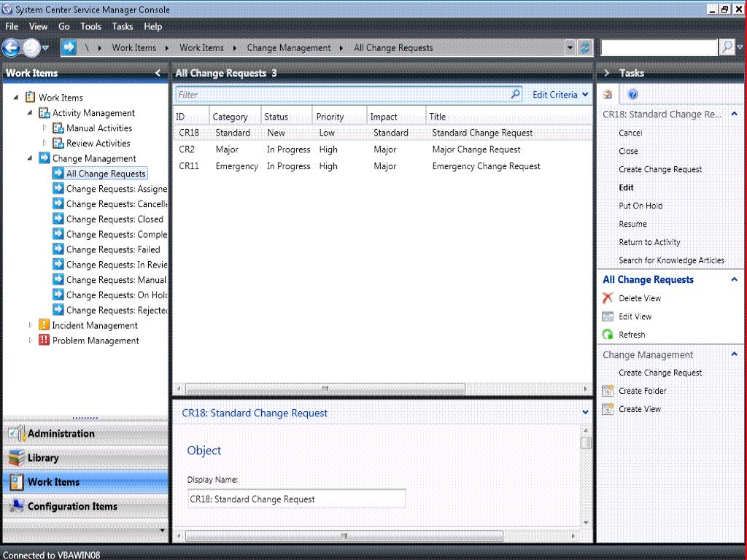This screenshot has width=747, height=560.
Task: Open the File menu
Action: 12,27
